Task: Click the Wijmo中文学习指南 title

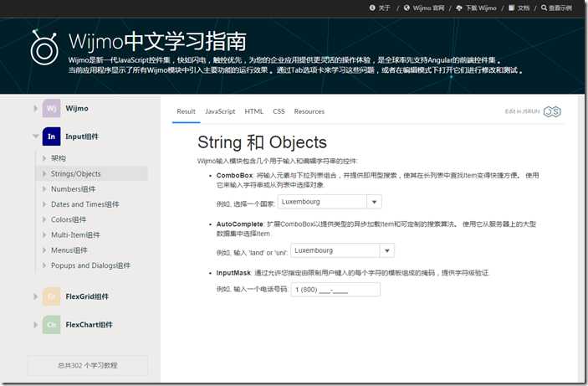Action: tap(157, 41)
